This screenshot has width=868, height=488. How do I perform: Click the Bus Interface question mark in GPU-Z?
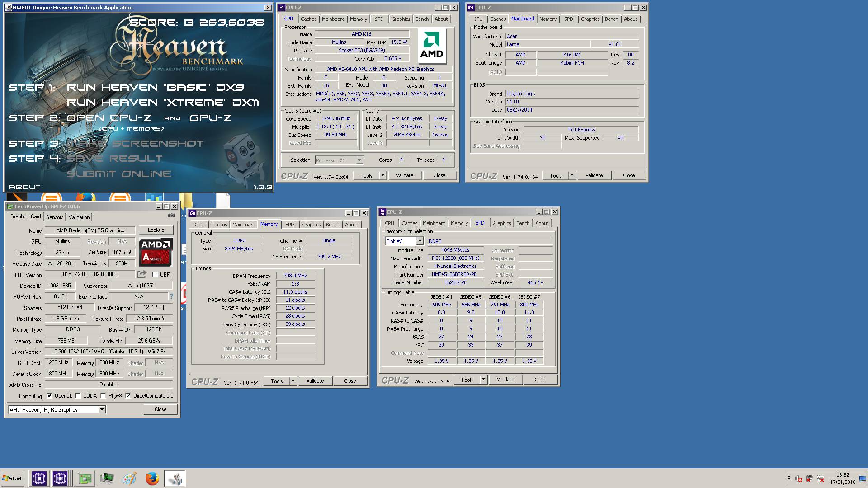[x=171, y=296]
